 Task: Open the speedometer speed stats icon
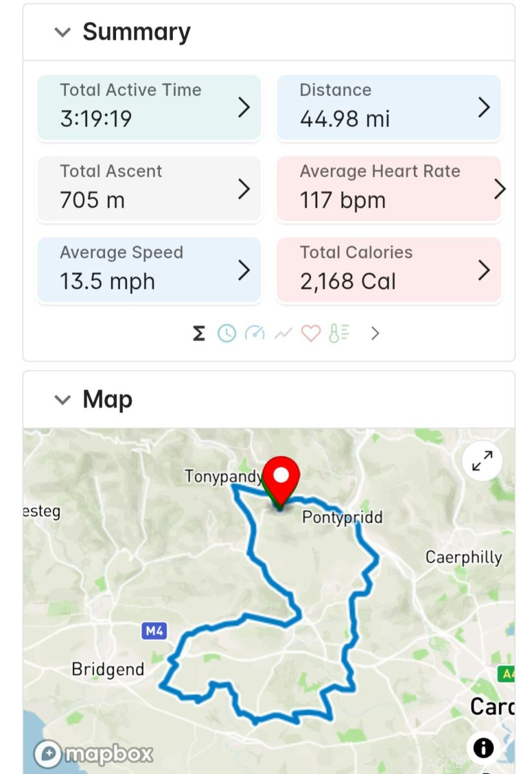click(254, 333)
